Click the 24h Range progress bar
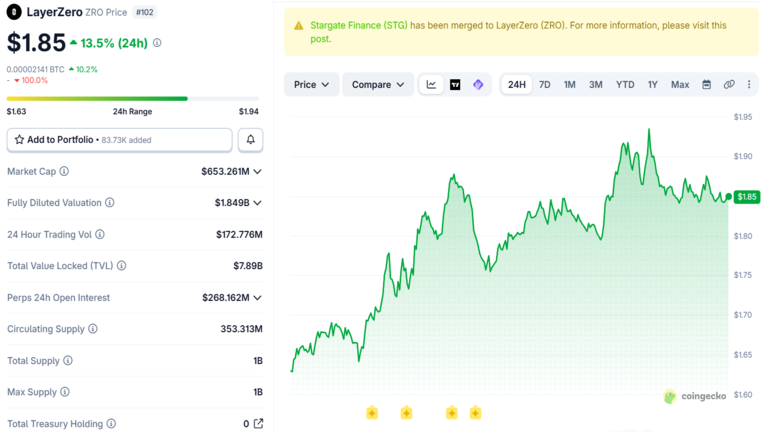768x432 pixels. (132, 99)
